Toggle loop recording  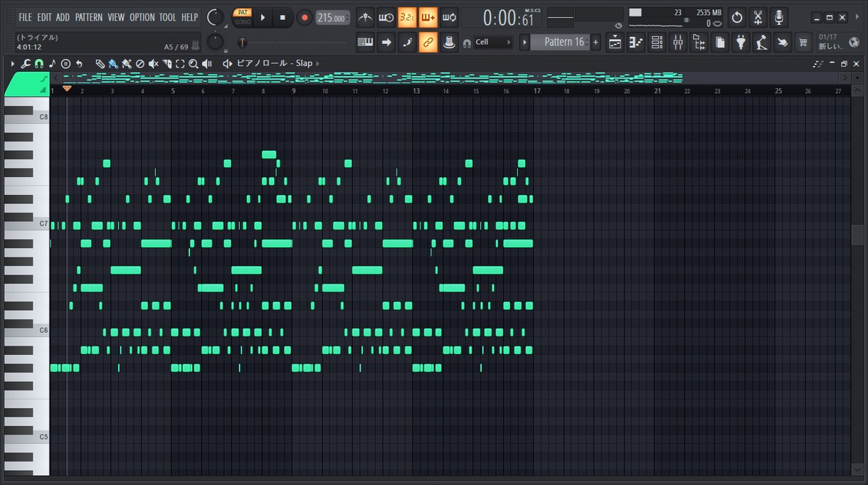(449, 17)
